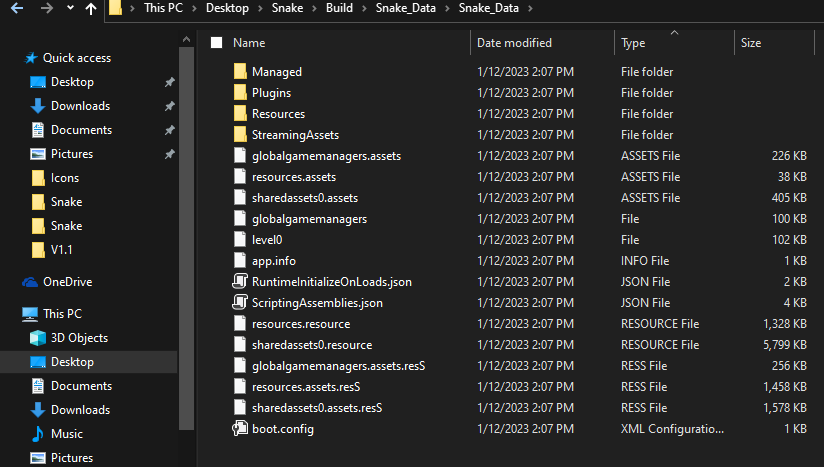Open the recent locations dropdown arrow
The width and height of the screenshot is (824, 467).
click(x=70, y=8)
